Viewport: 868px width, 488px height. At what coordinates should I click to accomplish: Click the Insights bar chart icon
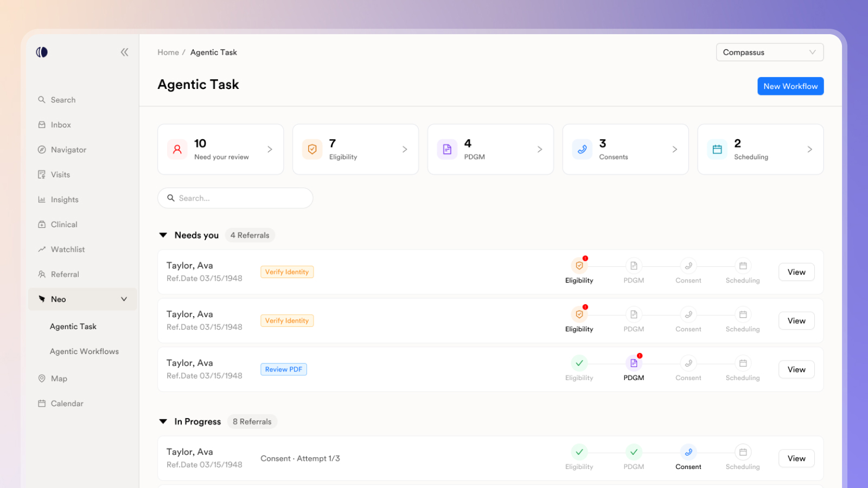point(42,200)
